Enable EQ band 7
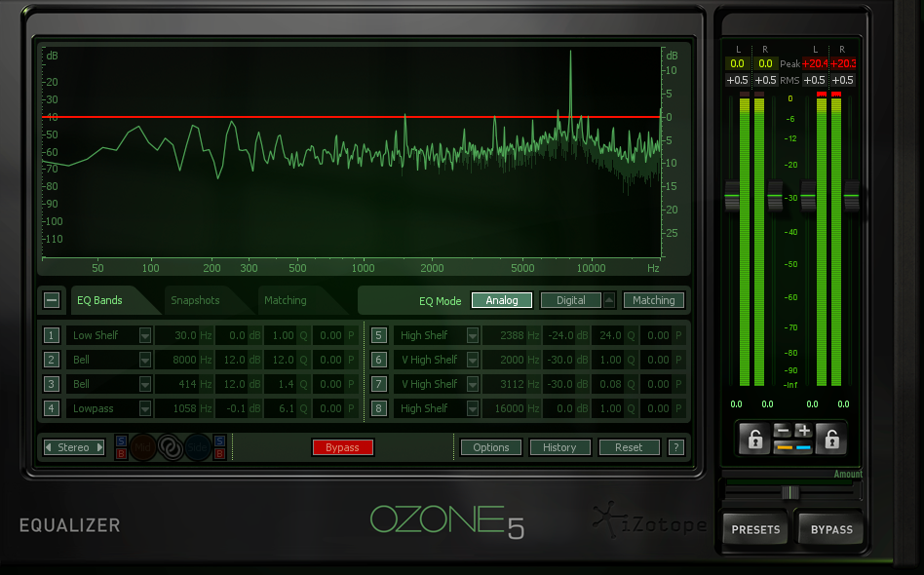The width and height of the screenshot is (924, 575). tap(379, 384)
